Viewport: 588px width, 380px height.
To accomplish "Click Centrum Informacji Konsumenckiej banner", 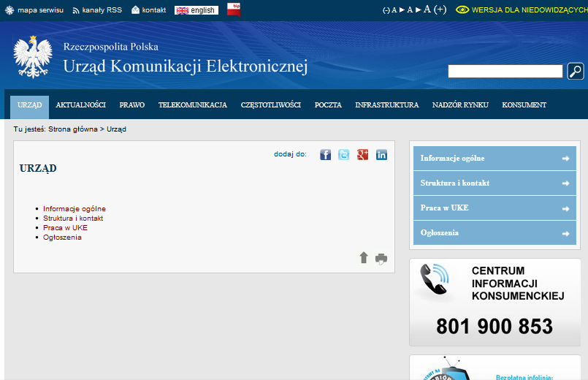I will (x=495, y=302).
